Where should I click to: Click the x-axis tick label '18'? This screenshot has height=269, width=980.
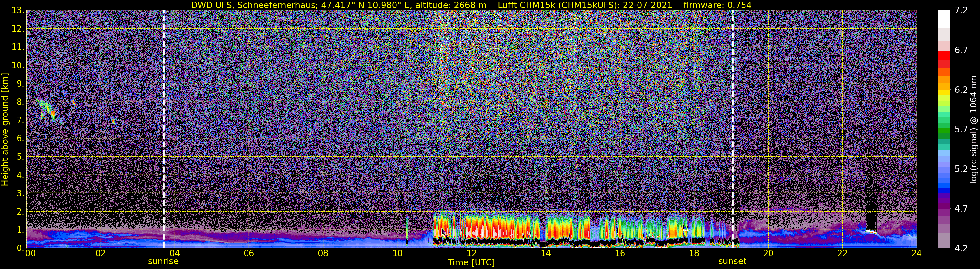tap(694, 253)
